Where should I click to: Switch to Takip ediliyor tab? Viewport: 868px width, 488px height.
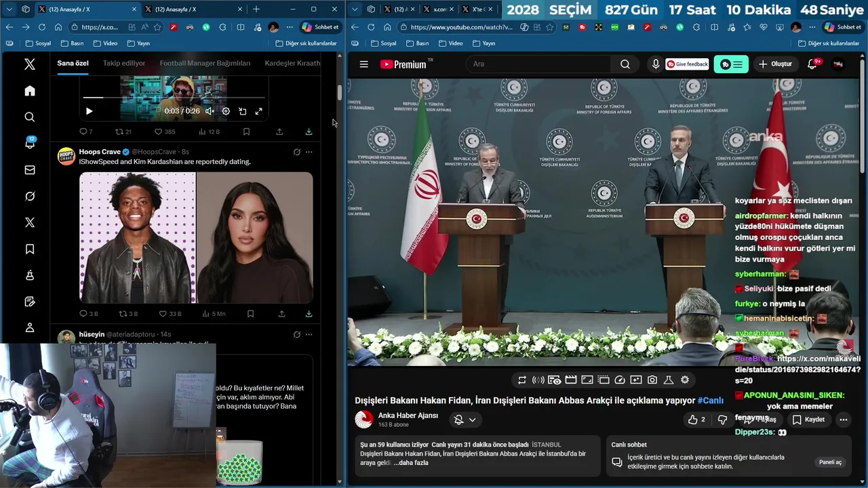[x=124, y=63]
